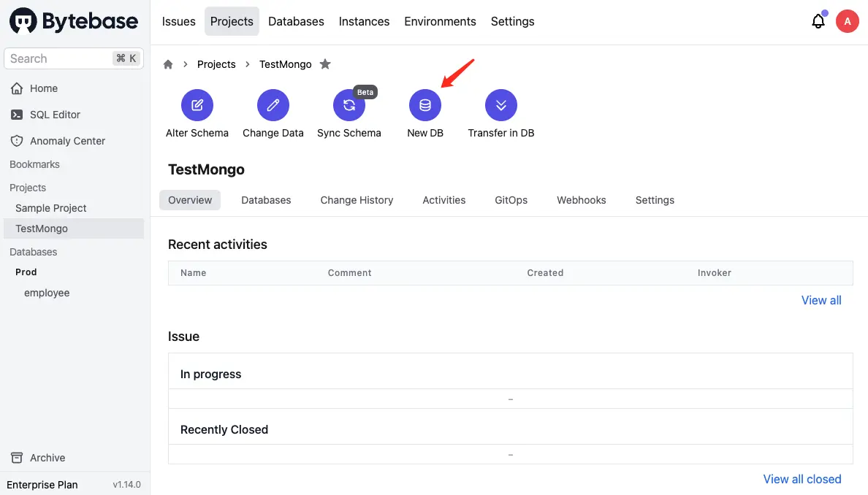Click the Invoker column header

pos(714,273)
